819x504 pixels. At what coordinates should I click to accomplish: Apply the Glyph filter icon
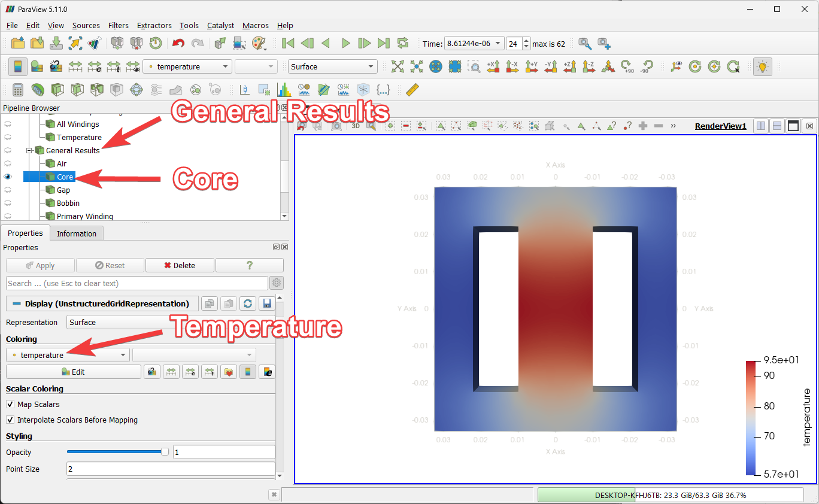[136, 90]
